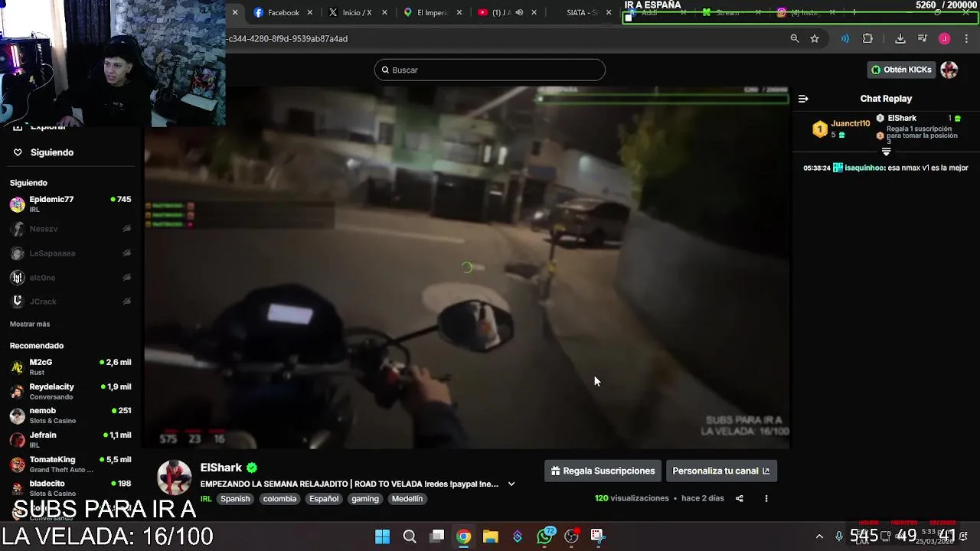Click Personaliza tu canal button

721,471
